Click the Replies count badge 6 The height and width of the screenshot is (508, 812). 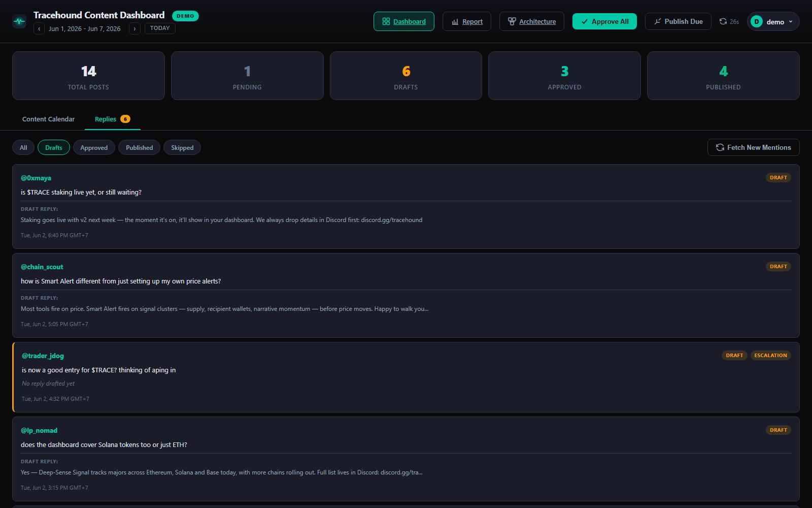tap(125, 119)
